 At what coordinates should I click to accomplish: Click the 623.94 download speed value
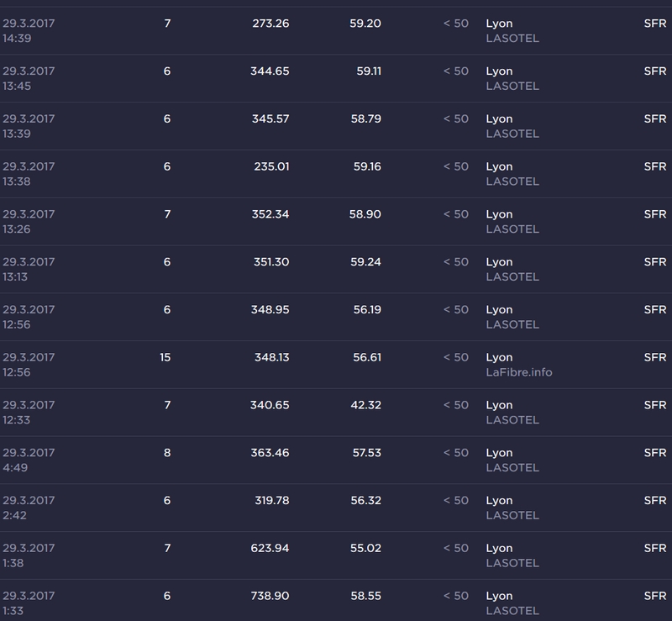(269, 548)
